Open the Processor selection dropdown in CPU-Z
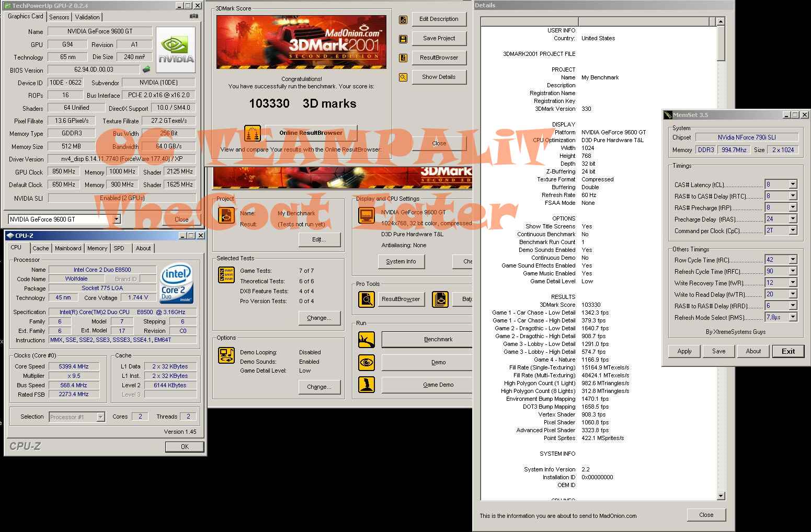 (100, 417)
